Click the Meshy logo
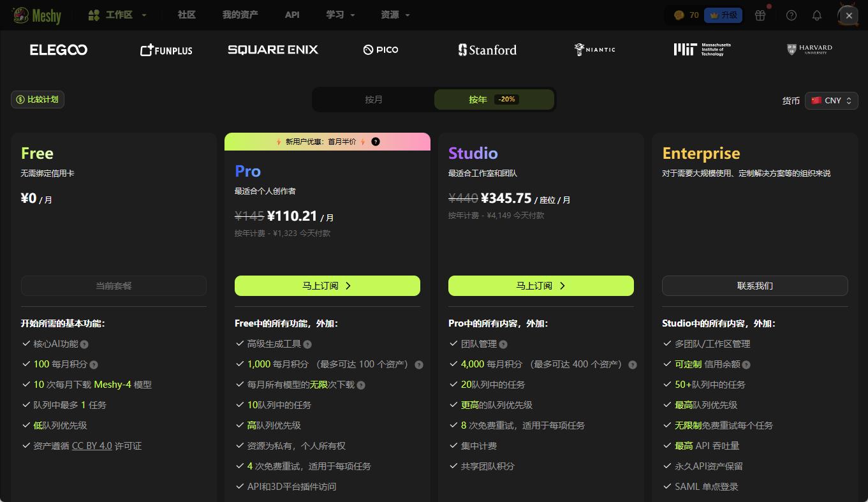Image resolution: width=868 pixels, height=502 pixels. [36, 15]
